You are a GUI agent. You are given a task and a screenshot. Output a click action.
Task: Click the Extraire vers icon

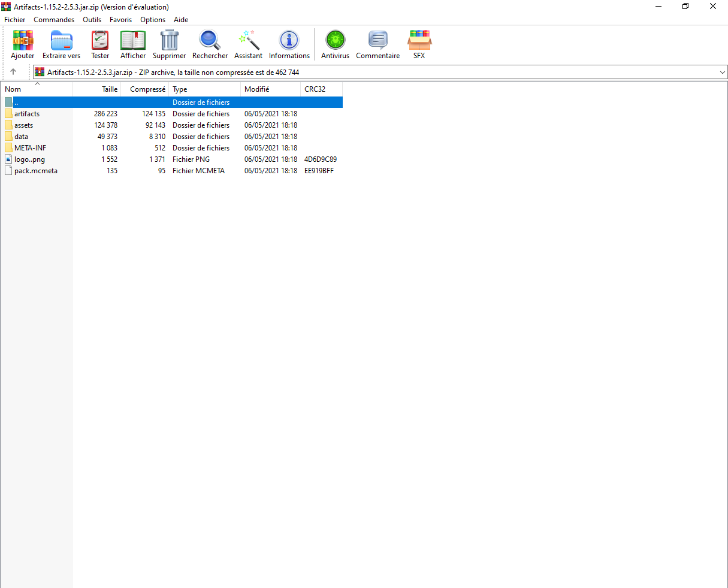click(61, 40)
